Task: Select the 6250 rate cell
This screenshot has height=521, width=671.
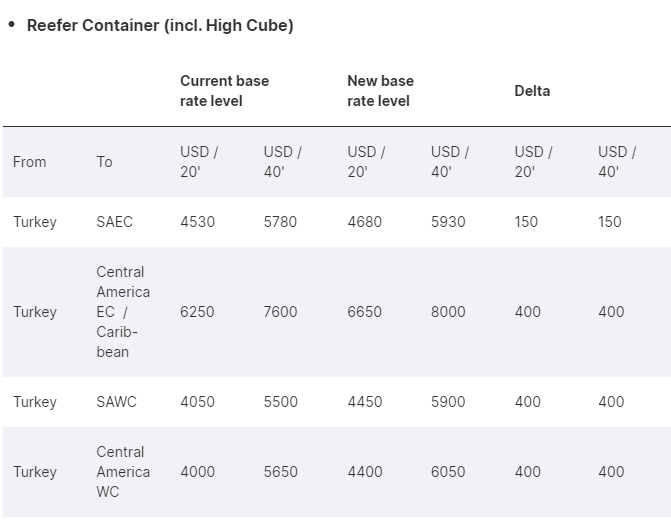Action: point(197,312)
